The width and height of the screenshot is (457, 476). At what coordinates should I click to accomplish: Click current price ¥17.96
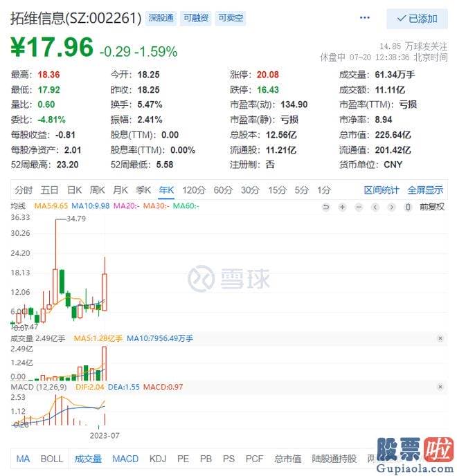click(x=52, y=47)
